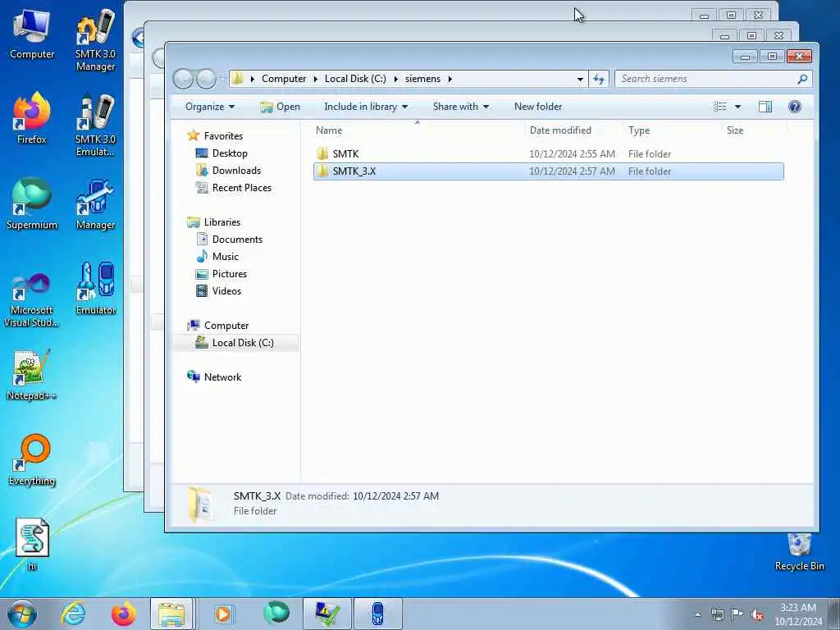Show hidden tray icons arrow
This screenshot has height=630, width=840.
coord(697,614)
